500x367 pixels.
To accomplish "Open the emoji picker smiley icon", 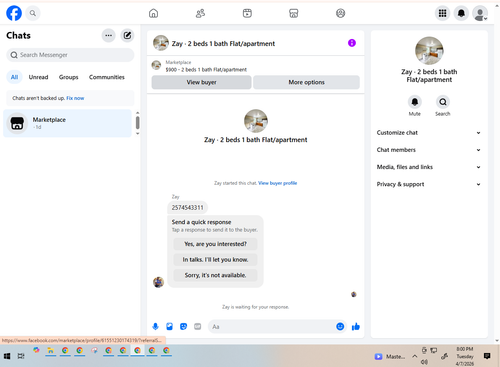I will point(340,326).
